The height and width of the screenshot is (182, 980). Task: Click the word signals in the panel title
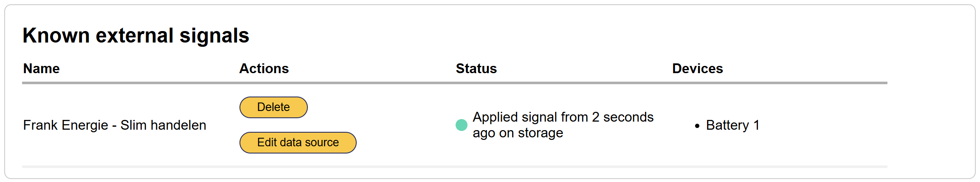[x=214, y=35]
